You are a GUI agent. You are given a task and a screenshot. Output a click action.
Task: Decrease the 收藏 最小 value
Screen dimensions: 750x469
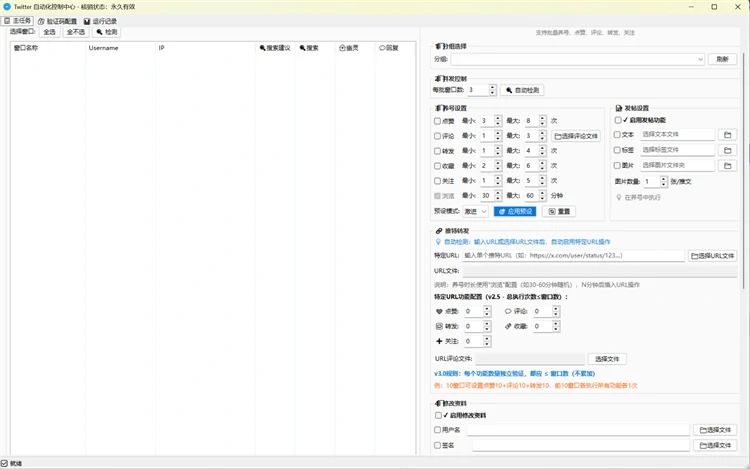point(498,168)
